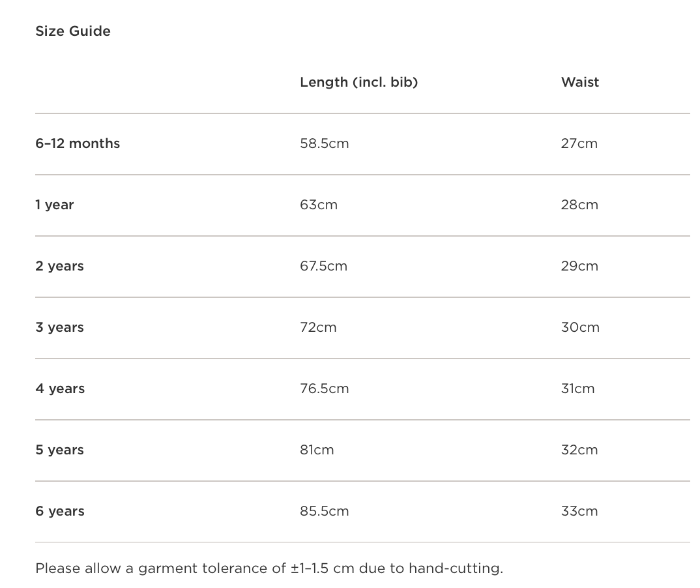Click the 5 years row label
Image resolution: width=700 pixels, height=588 pixels.
(59, 450)
